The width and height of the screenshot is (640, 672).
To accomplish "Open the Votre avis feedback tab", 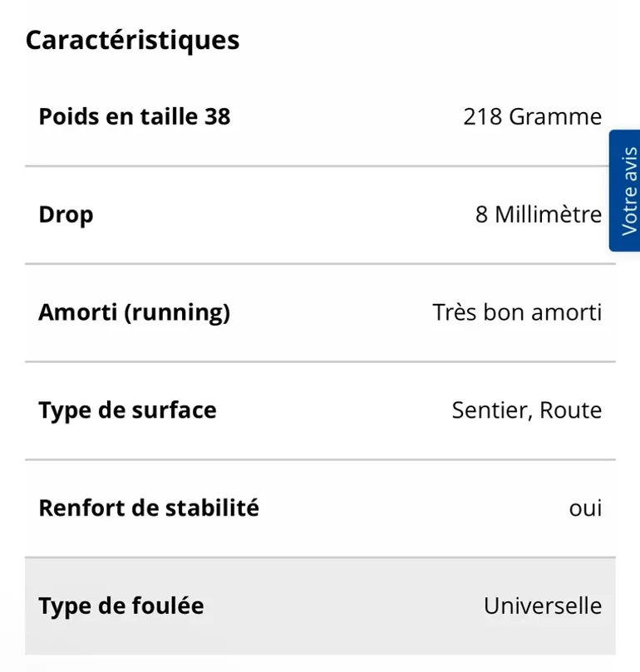I will [x=624, y=191].
